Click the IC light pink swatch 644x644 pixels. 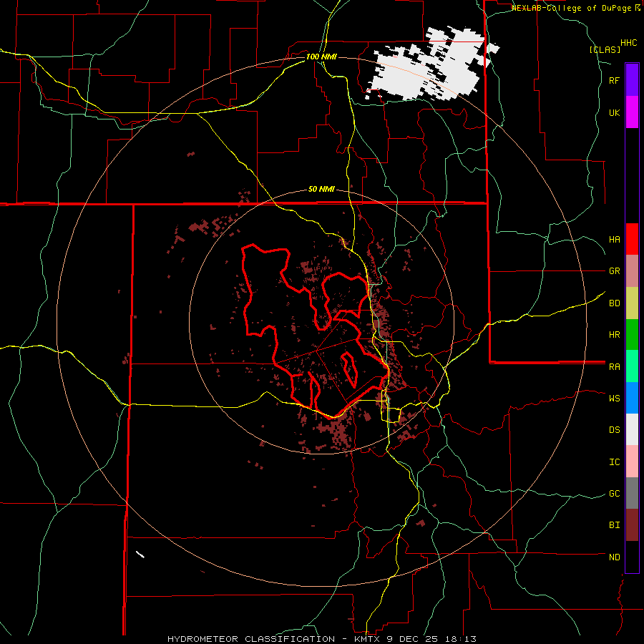632,462
